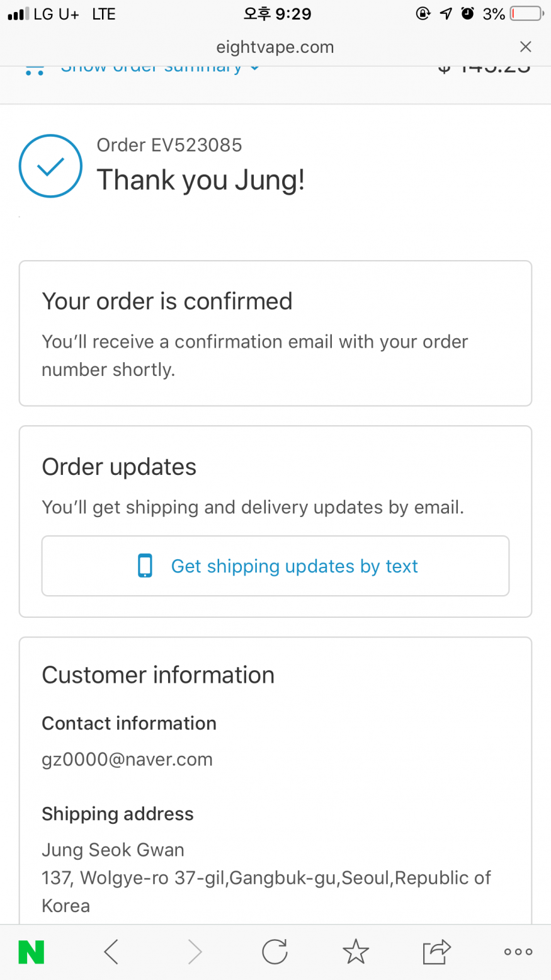Select the gz0000@naver.com contact email
The width and height of the screenshot is (551, 980).
coord(127,759)
